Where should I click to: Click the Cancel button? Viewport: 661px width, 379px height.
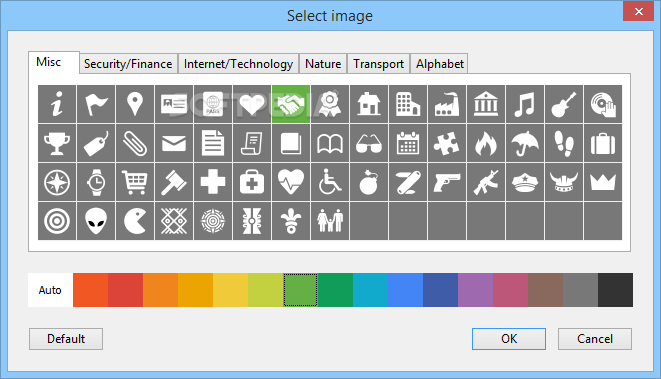click(x=595, y=339)
